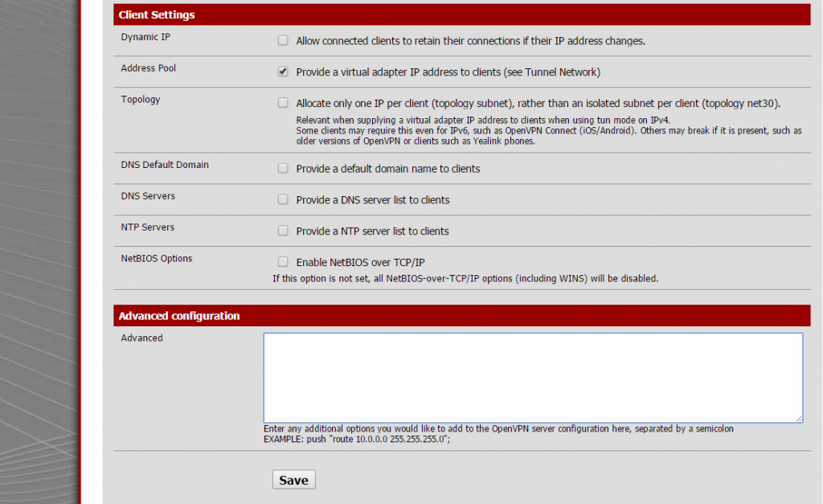
Task: Click the 'EXAMPLE: push route' hint text
Action: click(357, 440)
